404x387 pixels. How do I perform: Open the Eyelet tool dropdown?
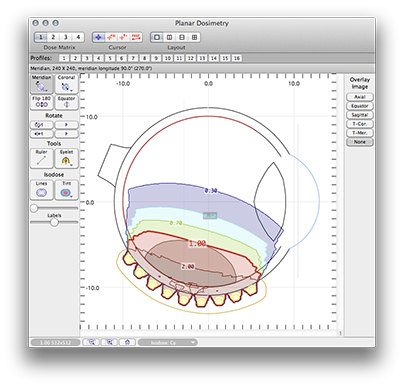coord(66,158)
